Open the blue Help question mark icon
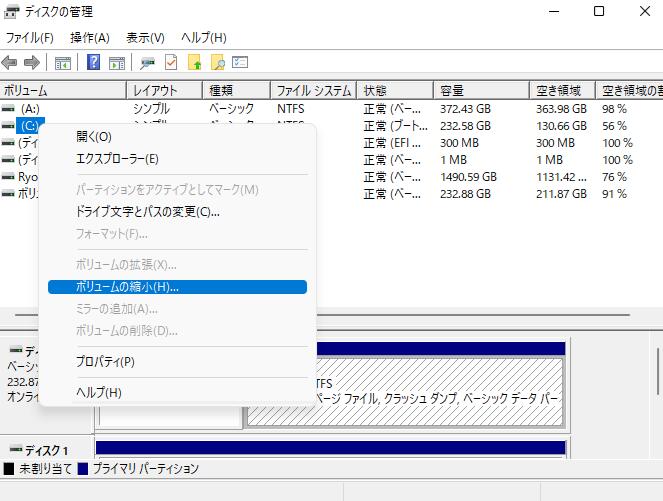The image size is (663, 501). 93,62
